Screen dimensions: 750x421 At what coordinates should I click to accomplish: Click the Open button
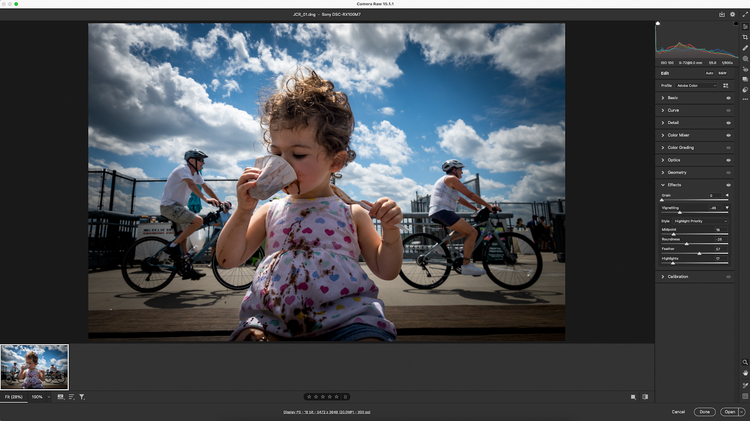coord(729,412)
